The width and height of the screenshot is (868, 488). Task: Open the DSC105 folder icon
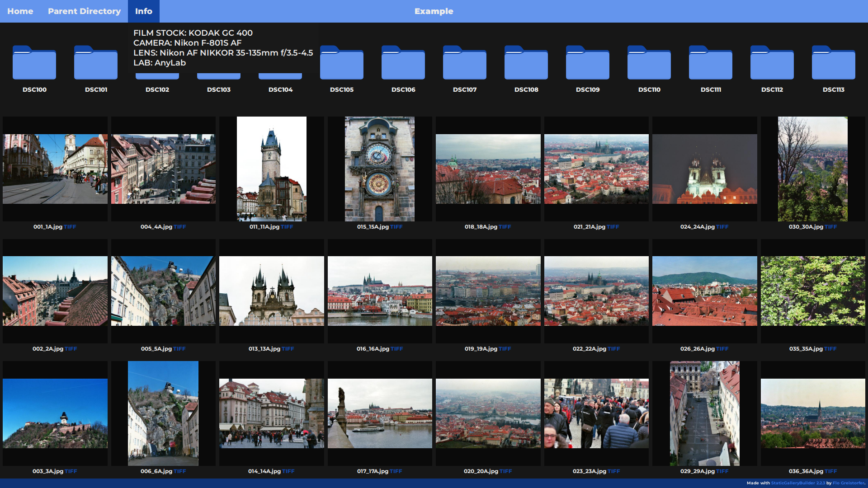[x=342, y=63]
